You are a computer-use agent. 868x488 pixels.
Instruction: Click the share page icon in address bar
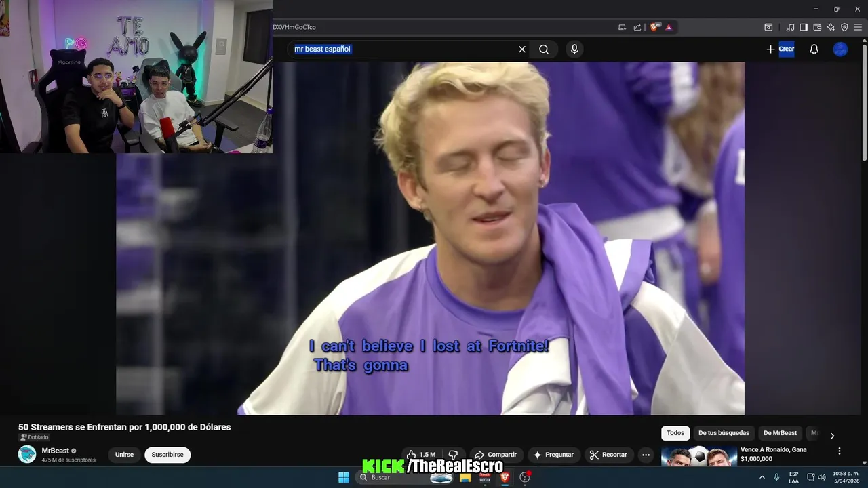[637, 27]
